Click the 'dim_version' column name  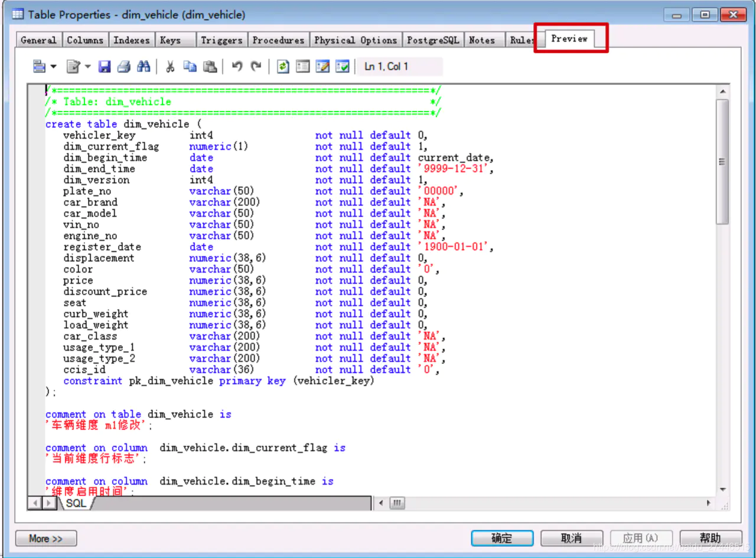96,180
